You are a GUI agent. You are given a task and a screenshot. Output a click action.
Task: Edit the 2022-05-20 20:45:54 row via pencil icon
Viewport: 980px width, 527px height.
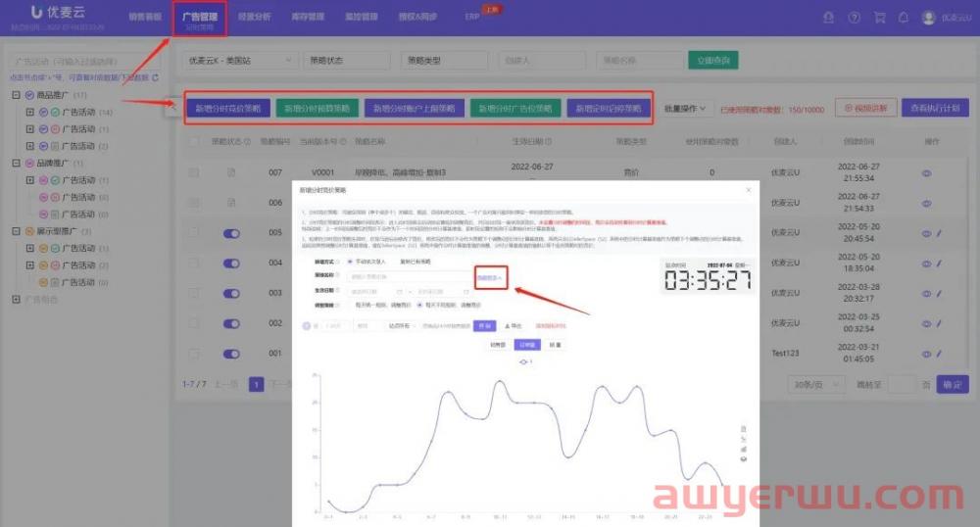[x=939, y=233]
